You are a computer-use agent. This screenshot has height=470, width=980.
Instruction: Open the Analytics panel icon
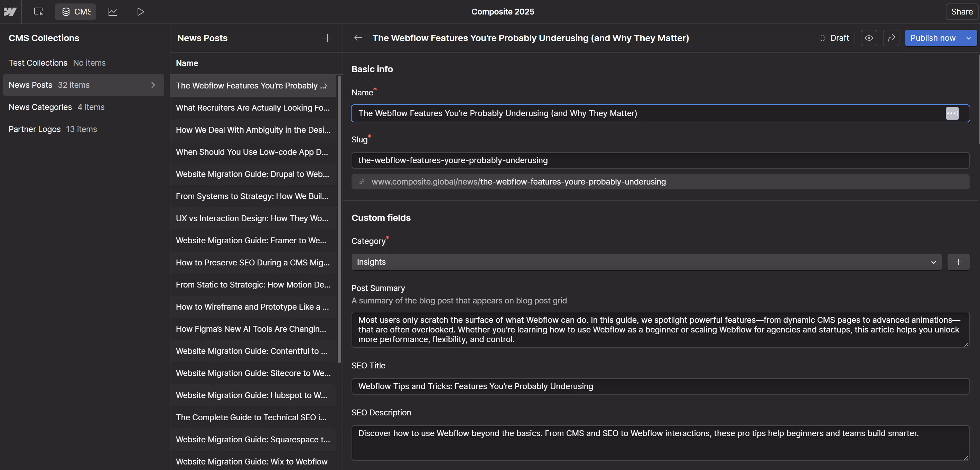click(113, 11)
